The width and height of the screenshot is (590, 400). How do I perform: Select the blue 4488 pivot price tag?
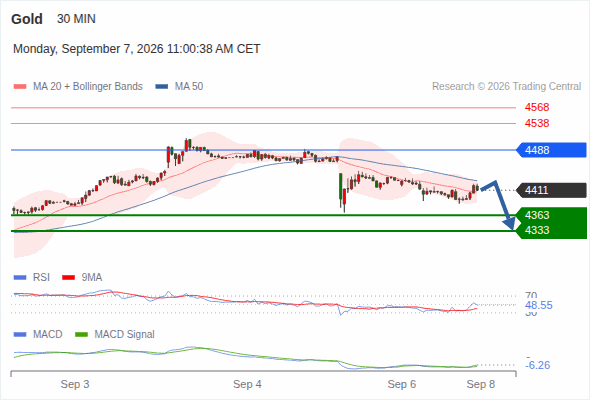pyautogui.click(x=551, y=150)
